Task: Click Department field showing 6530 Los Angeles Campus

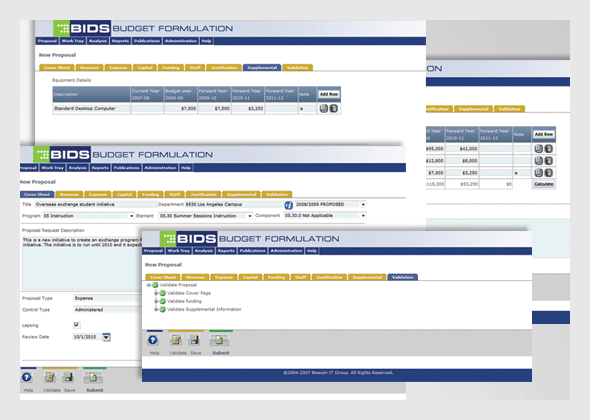Action: pos(234,204)
